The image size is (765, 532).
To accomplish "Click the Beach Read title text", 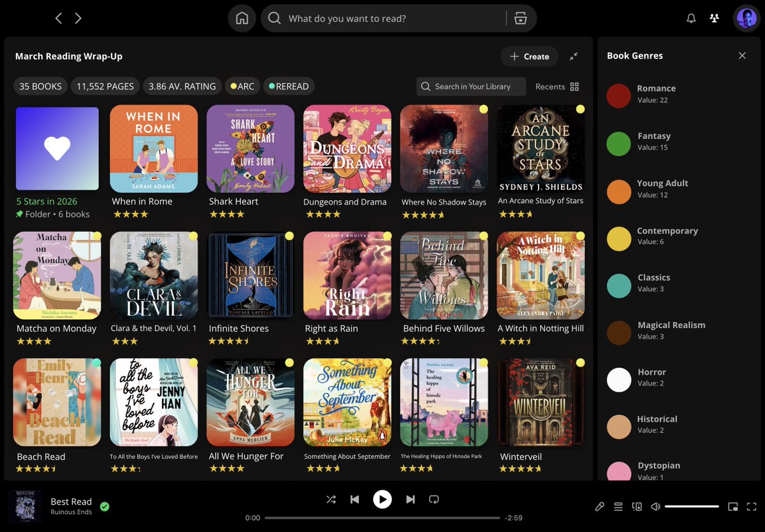I will click(x=41, y=457).
